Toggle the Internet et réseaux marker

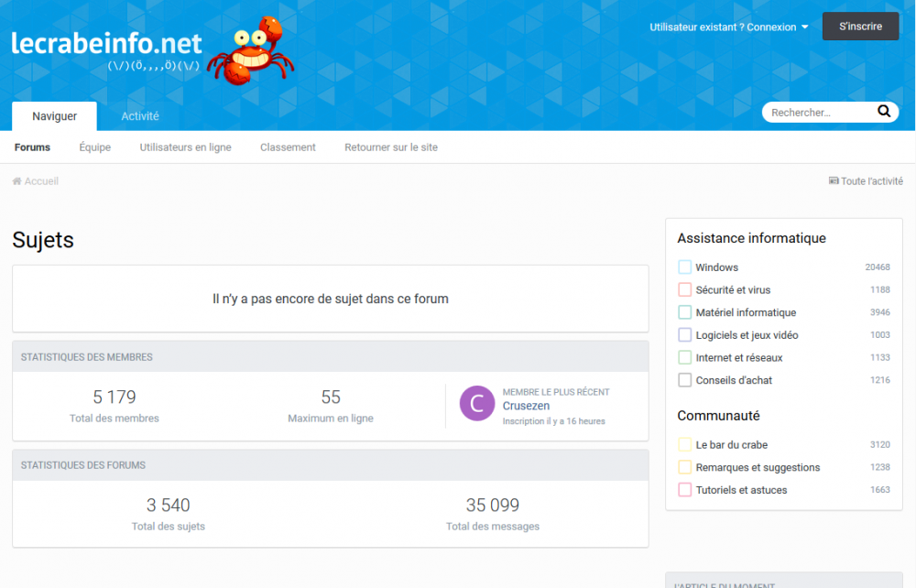[683, 357]
